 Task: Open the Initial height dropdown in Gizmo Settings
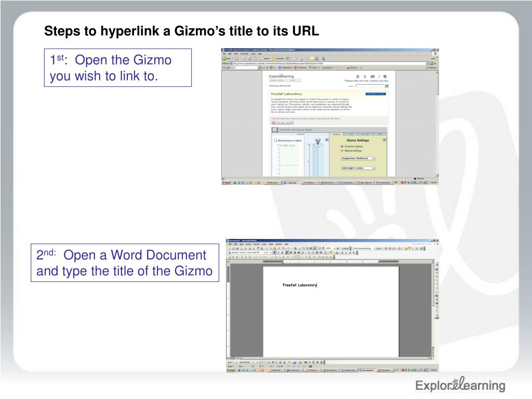[x=358, y=168]
